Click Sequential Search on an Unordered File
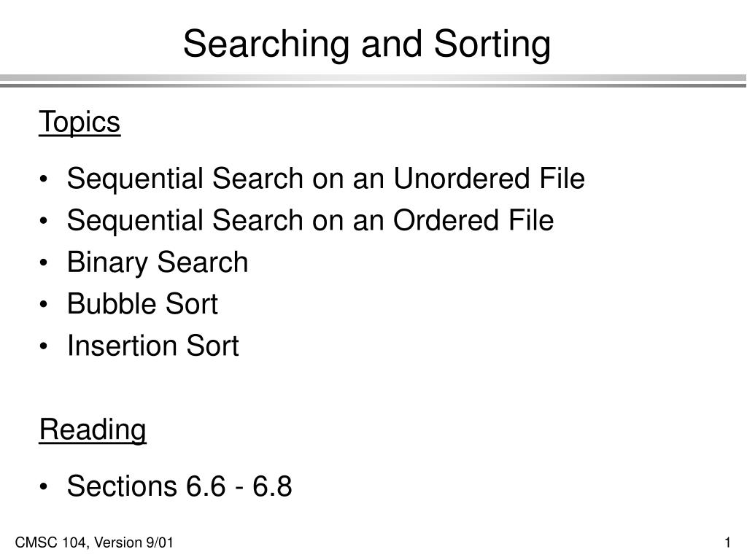Image resolution: width=747 pixels, height=560 pixels. tap(326, 179)
